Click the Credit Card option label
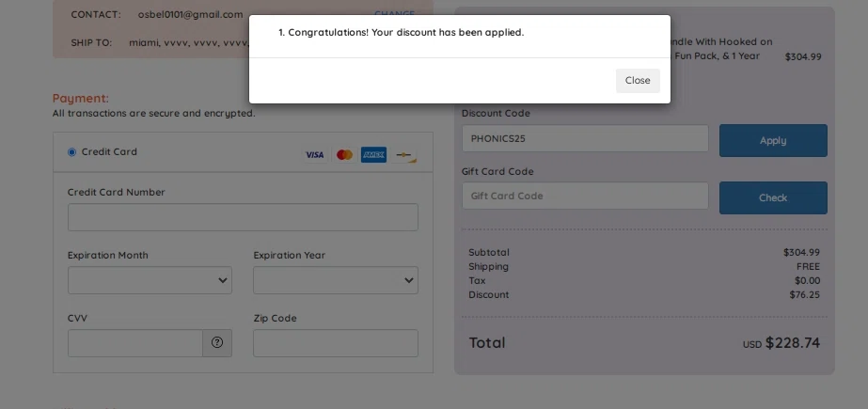This screenshot has width=868, height=409. tap(109, 152)
